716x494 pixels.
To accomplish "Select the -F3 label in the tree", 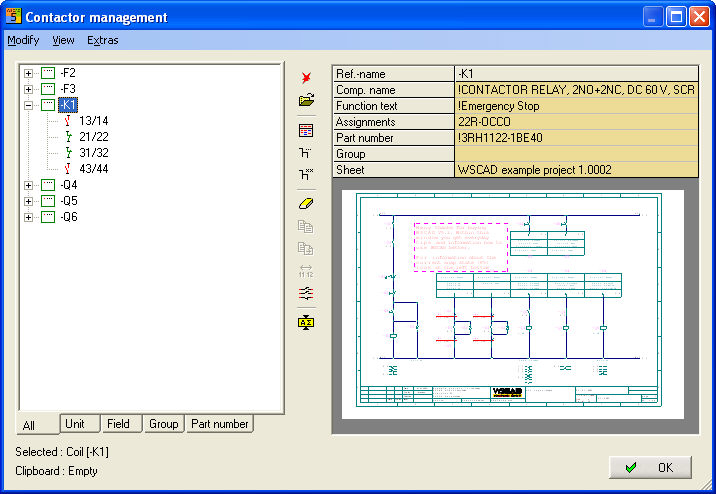I will click(68, 89).
